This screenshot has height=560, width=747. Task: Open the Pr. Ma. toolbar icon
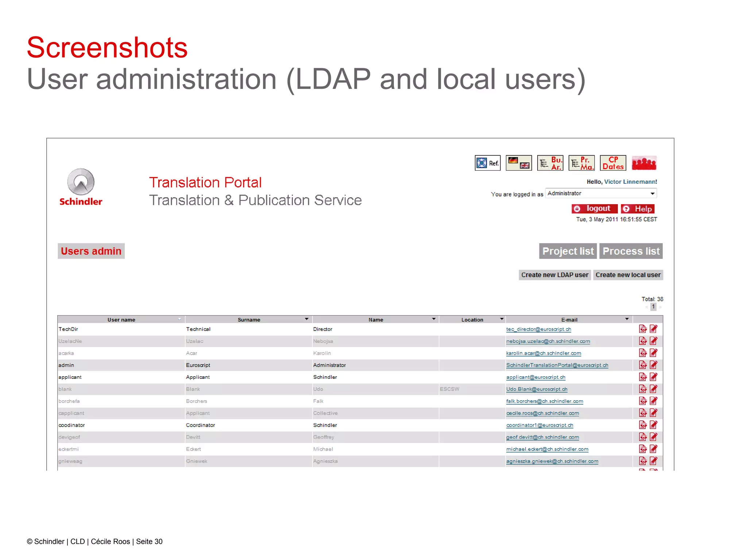coord(582,163)
